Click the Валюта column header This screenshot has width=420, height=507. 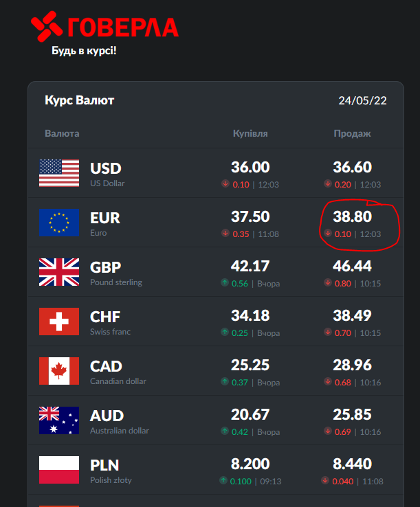click(62, 133)
